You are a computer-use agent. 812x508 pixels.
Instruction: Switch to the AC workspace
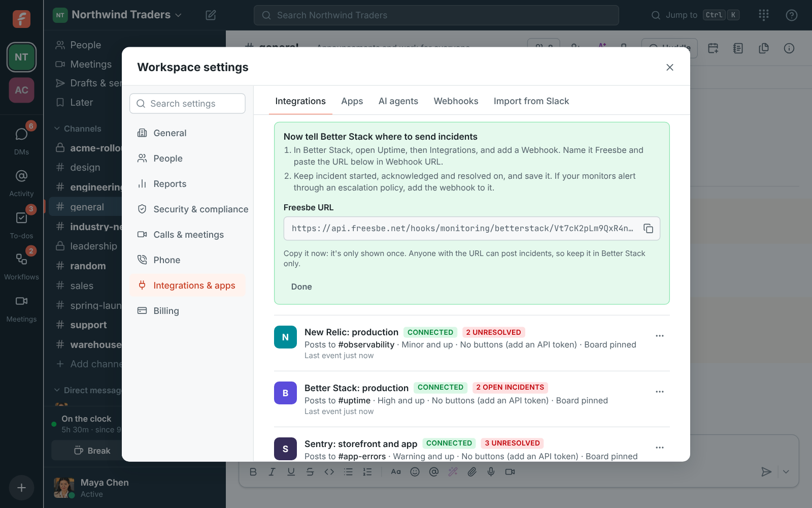click(21, 90)
